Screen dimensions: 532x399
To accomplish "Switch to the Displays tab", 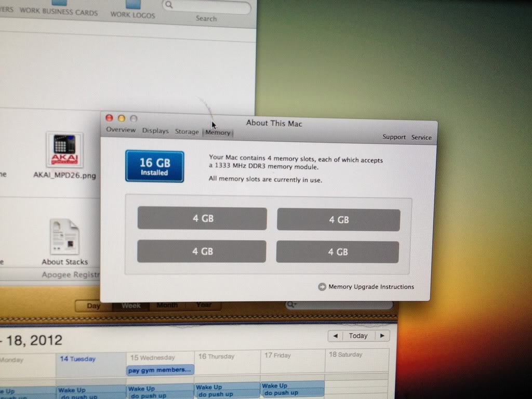I will pyautogui.click(x=155, y=130).
